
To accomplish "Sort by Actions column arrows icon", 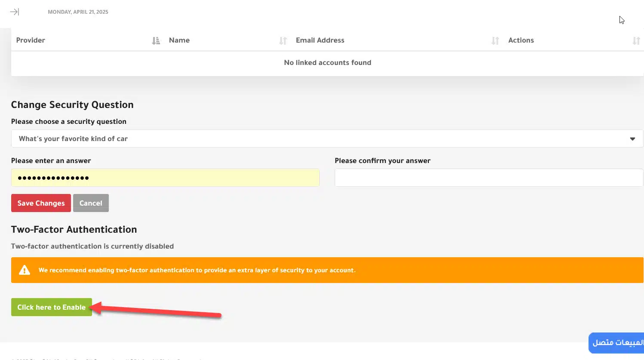I will click(636, 40).
